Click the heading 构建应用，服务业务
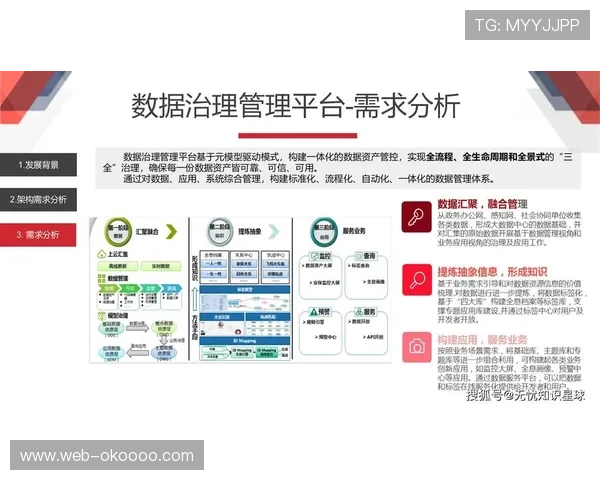This screenshot has width=600, height=480. tap(483, 340)
